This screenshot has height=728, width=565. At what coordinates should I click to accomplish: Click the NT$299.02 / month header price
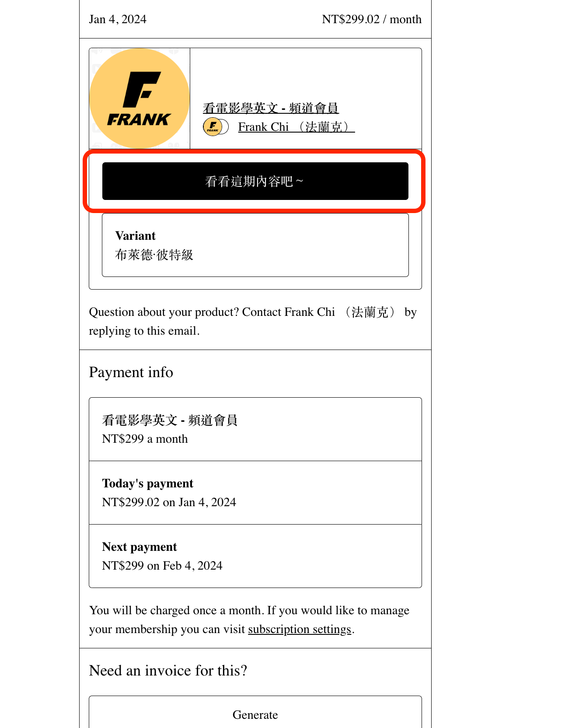[x=372, y=19]
